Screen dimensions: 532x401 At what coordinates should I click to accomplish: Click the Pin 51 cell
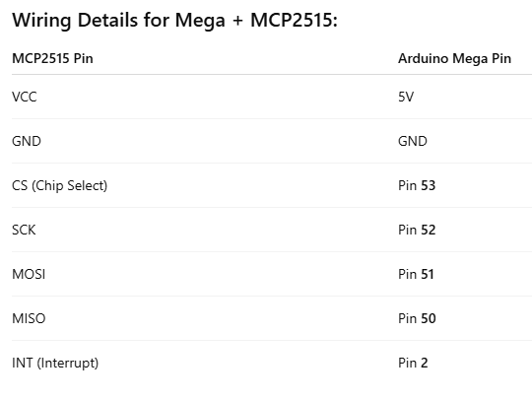click(416, 274)
